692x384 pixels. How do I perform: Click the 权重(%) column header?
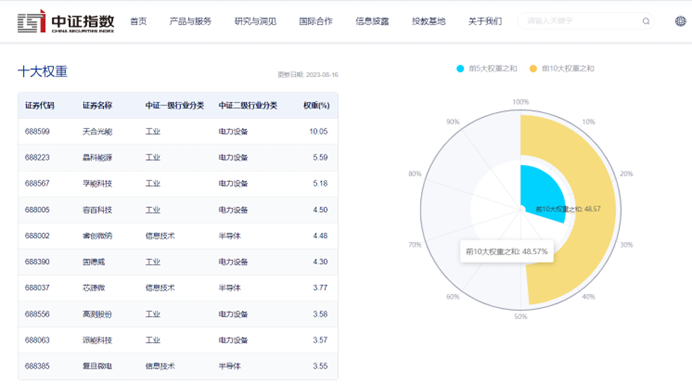tap(316, 105)
